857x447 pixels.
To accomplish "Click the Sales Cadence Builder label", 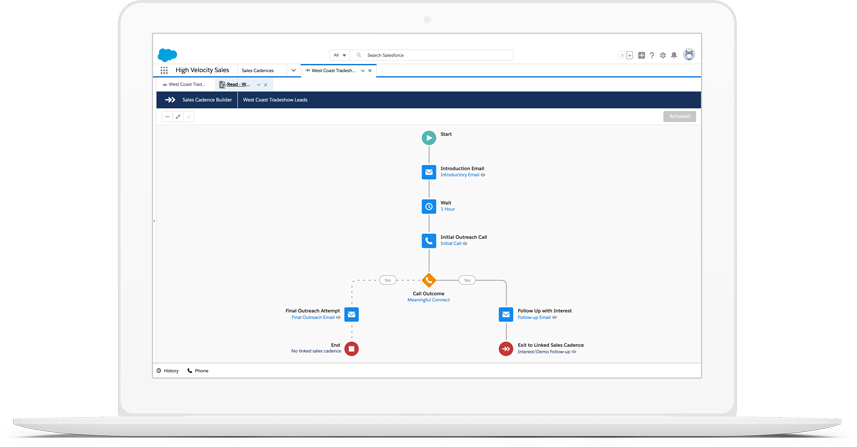I will 207,100.
